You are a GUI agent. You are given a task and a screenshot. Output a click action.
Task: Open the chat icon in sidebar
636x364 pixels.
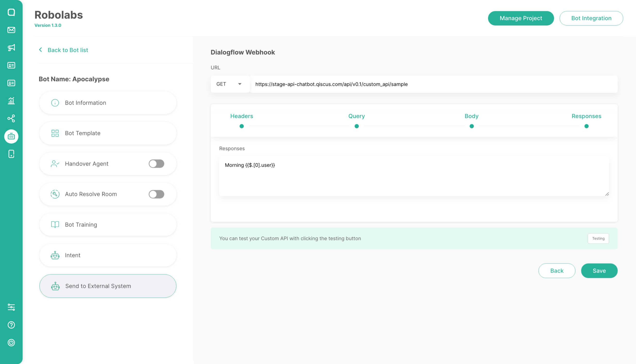[11, 12]
